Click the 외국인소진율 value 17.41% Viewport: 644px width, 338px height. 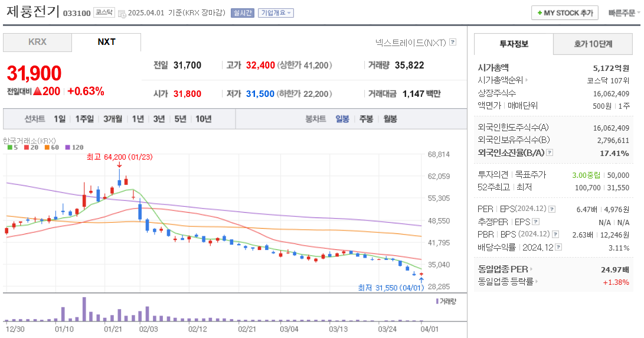coord(614,154)
